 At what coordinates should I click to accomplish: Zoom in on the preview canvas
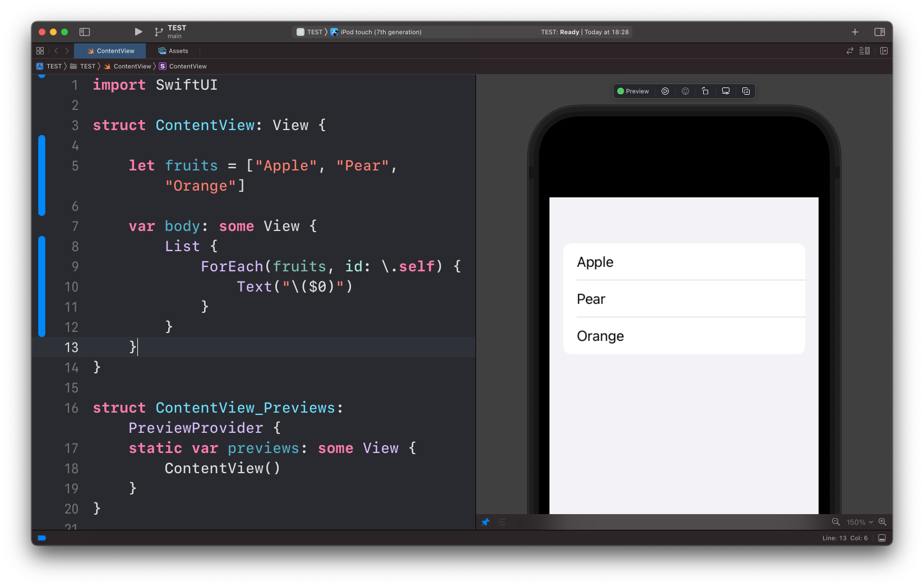pos(883,522)
